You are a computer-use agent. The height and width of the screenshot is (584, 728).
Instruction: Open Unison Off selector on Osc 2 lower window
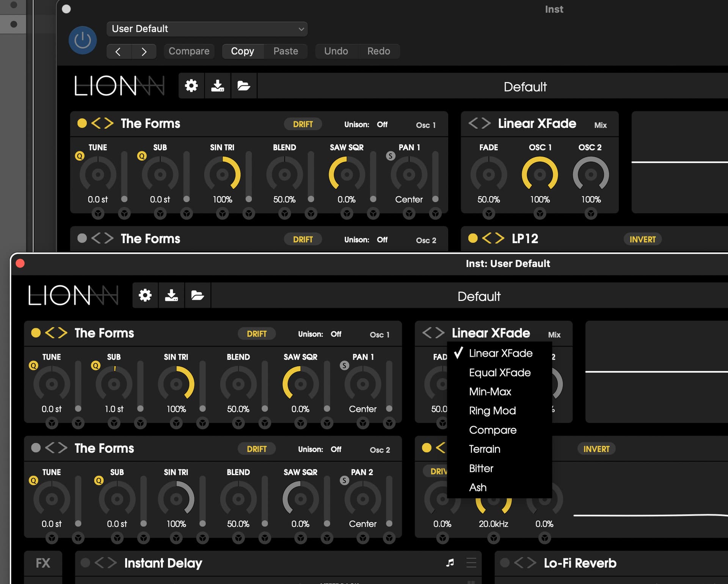click(336, 449)
